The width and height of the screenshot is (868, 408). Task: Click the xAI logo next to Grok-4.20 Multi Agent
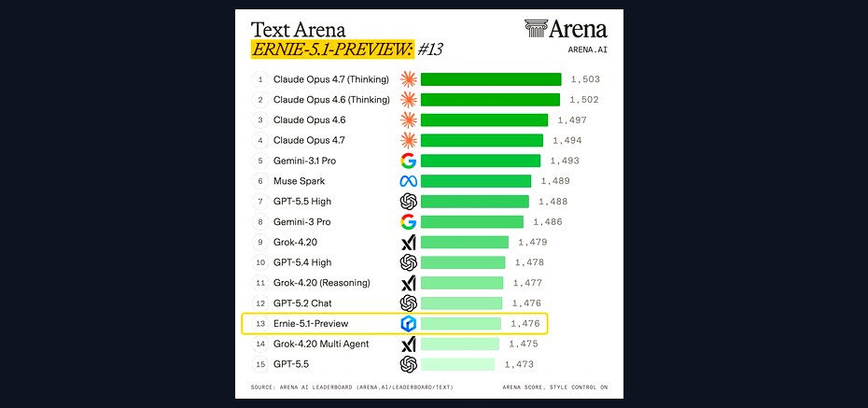(x=409, y=344)
